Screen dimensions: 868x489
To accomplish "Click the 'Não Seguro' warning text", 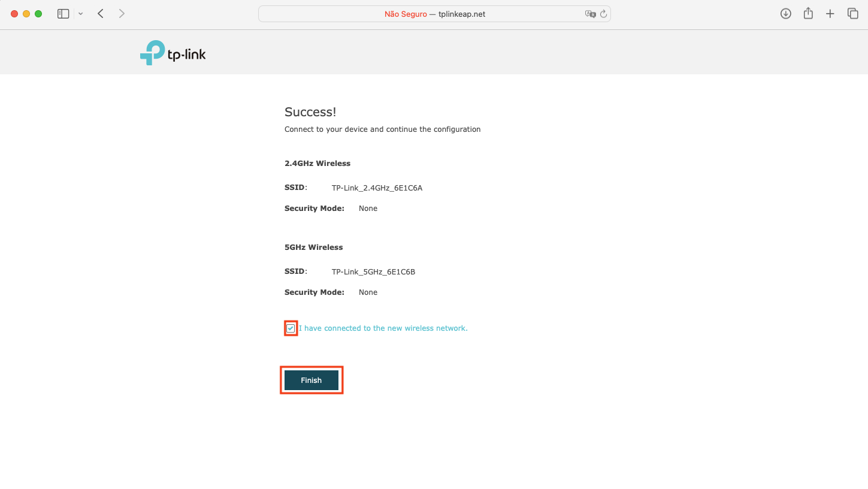I will tap(406, 14).
